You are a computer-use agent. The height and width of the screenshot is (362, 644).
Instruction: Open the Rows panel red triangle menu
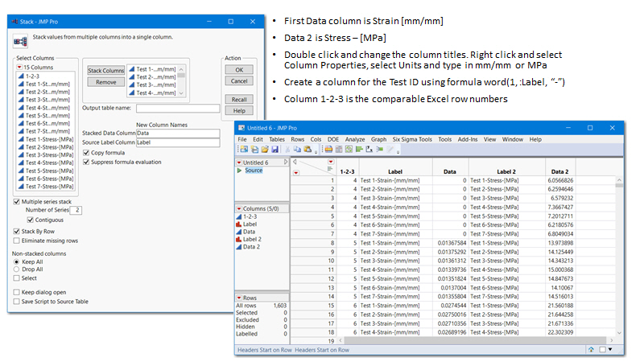click(239, 298)
